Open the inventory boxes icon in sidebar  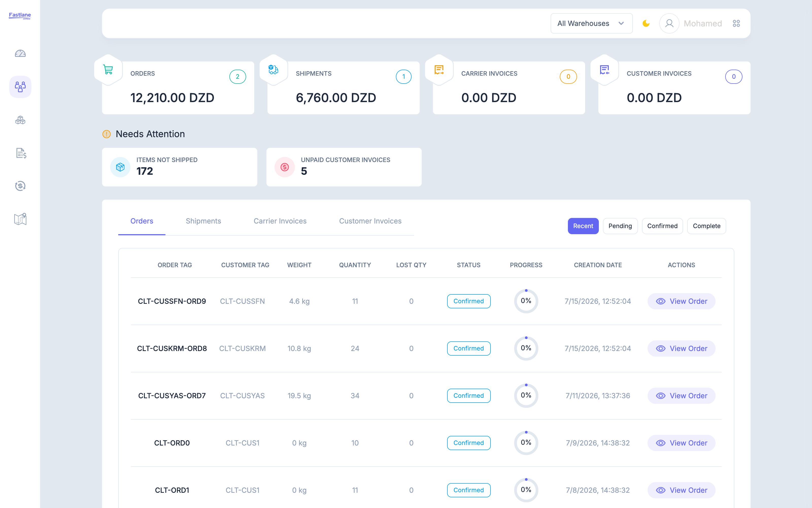(x=20, y=120)
